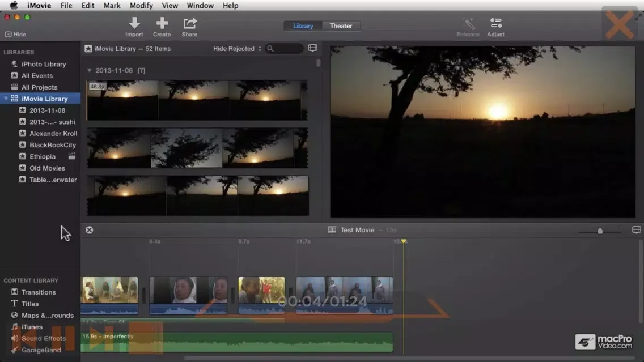This screenshot has width=644, height=362.
Task: Open the Modify menu
Action: click(141, 5)
